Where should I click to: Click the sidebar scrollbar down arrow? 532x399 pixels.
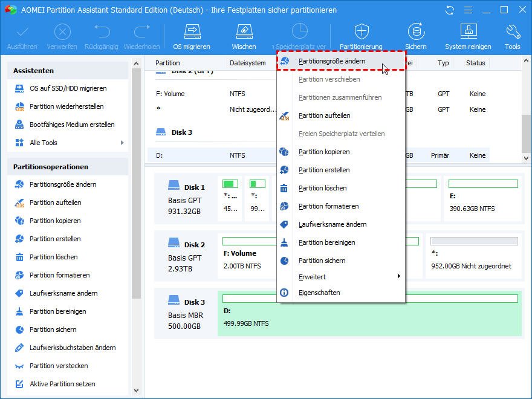pyautogui.click(x=136, y=391)
